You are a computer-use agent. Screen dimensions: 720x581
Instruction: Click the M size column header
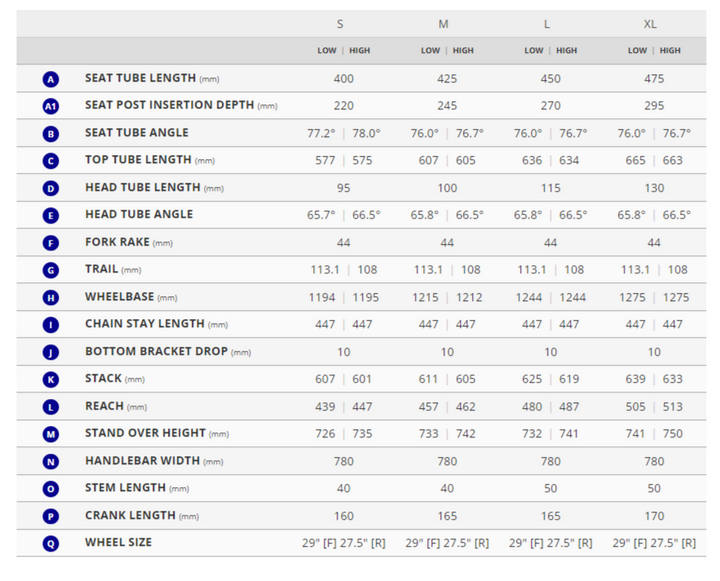coord(443,24)
